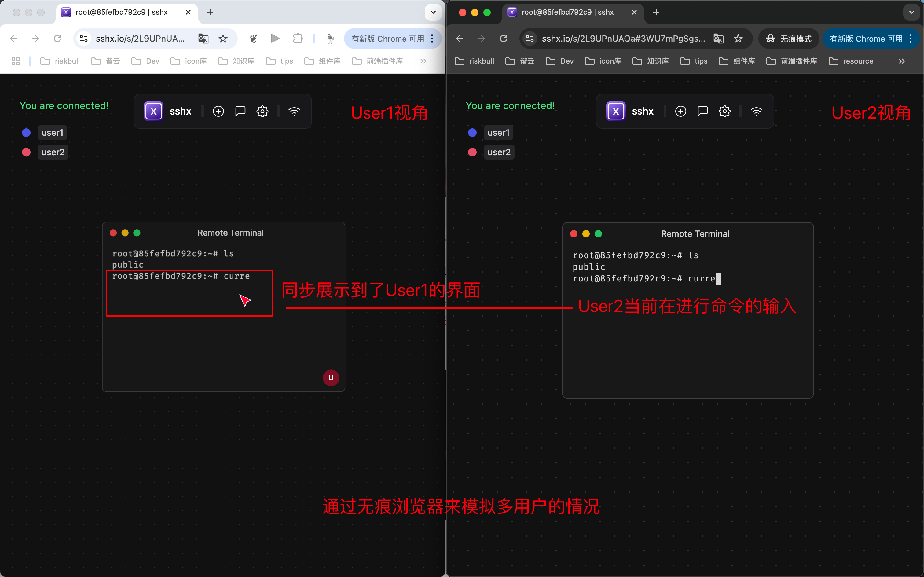The image size is (924, 577).
Task: Open chat icon in User1 sshx toolbar
Action: click(x=240, y=112)
